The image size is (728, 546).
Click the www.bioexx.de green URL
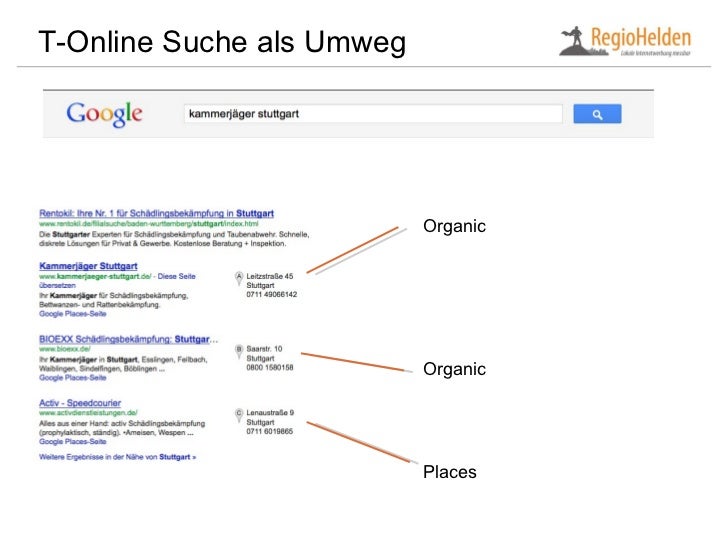click(x=65, y=349)
